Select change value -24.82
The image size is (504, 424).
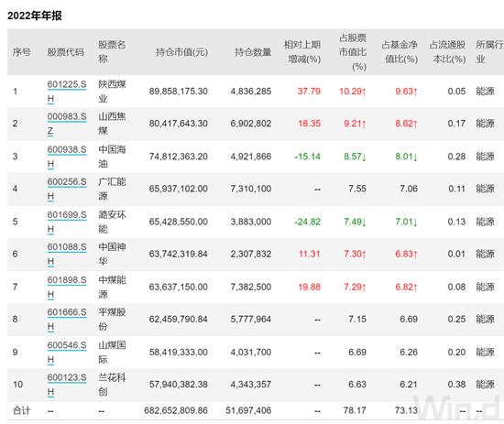pos(308,222)
